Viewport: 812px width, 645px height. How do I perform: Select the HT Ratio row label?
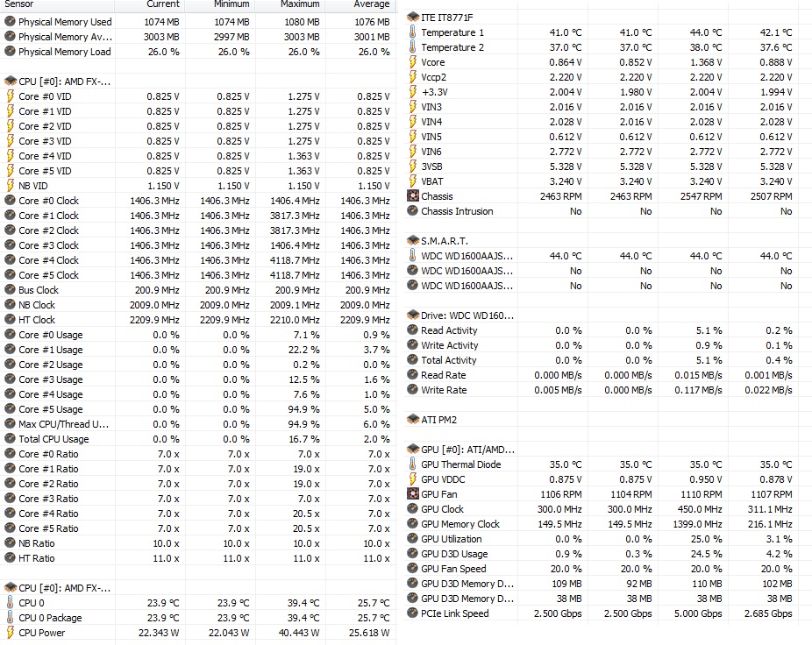click(37, 558)
